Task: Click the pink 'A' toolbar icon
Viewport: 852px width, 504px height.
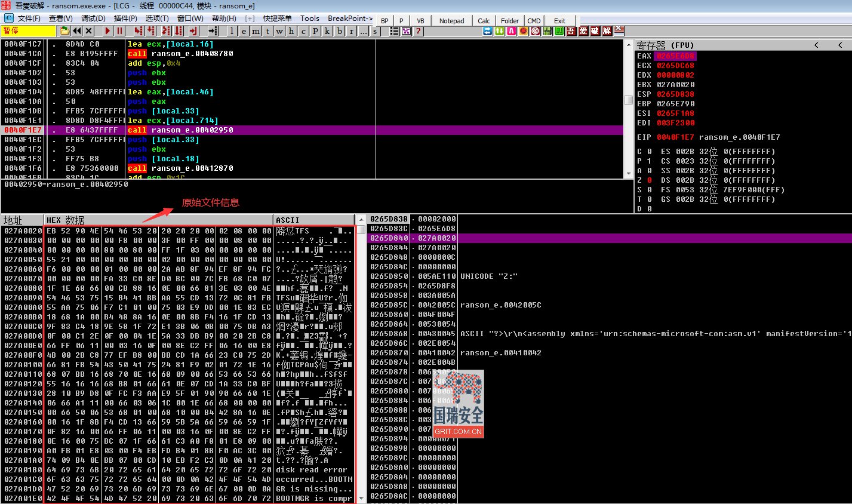Action: click(511, 31)
